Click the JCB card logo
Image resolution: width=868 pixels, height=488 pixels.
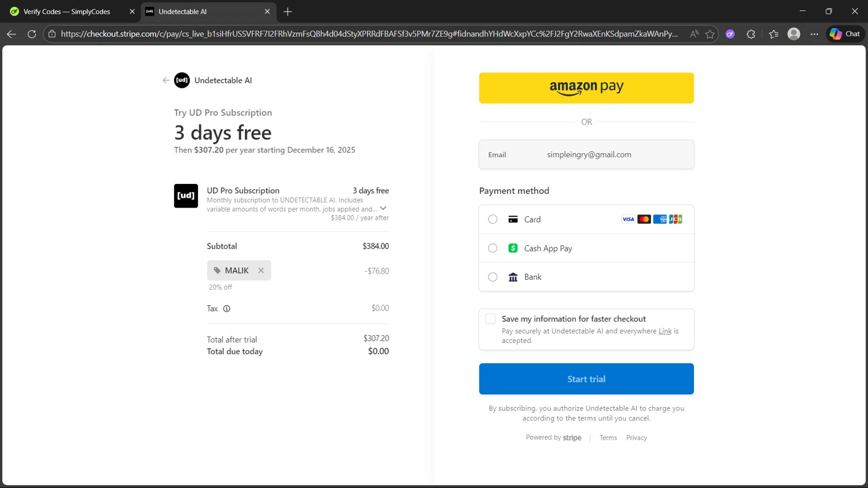pyautogui.click(x=675, y=219)
